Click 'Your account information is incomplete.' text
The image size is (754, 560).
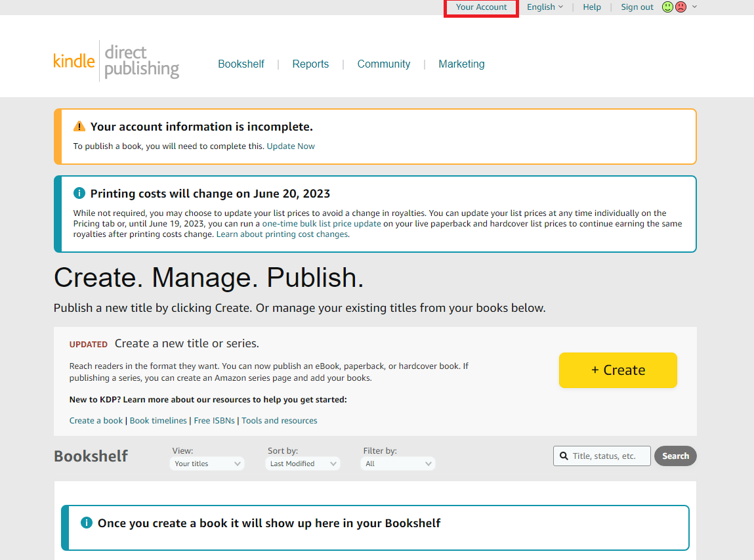(x=201, y=127)
